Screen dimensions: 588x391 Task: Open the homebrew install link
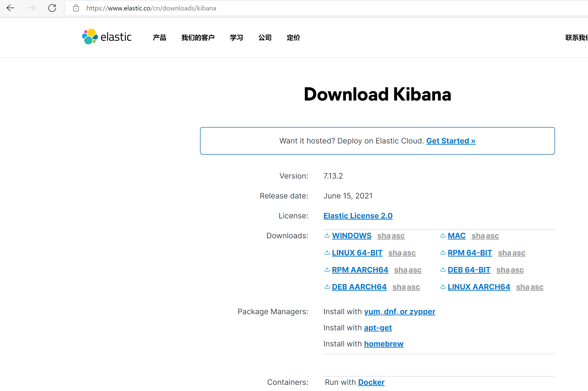tap(384, 344)
